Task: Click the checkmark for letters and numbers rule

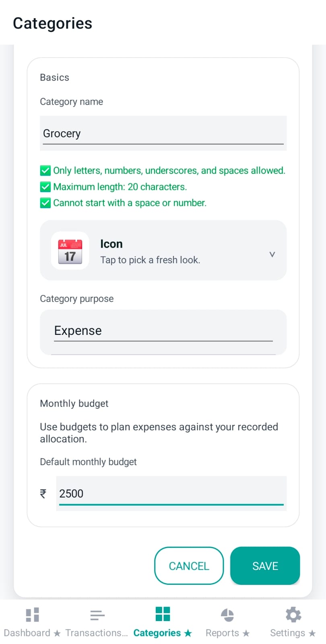Action: pyautogui.click(x=45, y=170)
